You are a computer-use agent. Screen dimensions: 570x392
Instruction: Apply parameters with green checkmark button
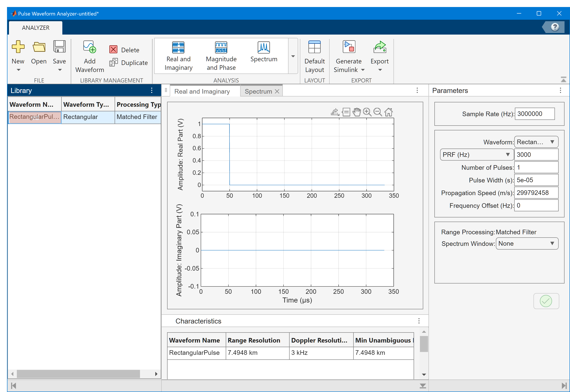[x=546, y=301]
